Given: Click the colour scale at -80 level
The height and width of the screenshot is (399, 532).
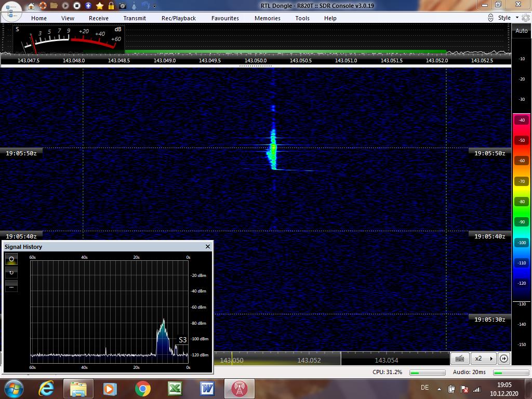Looking at the screenshot, I should (522, 202).
